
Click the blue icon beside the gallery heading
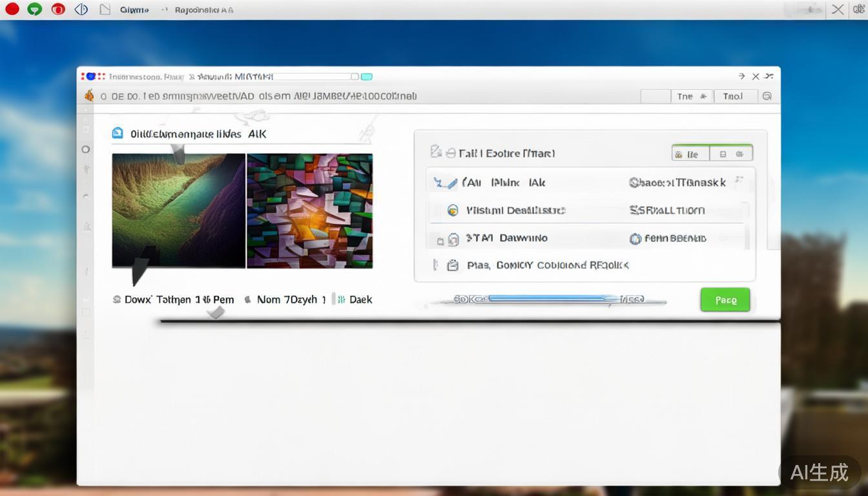(118, 134)
